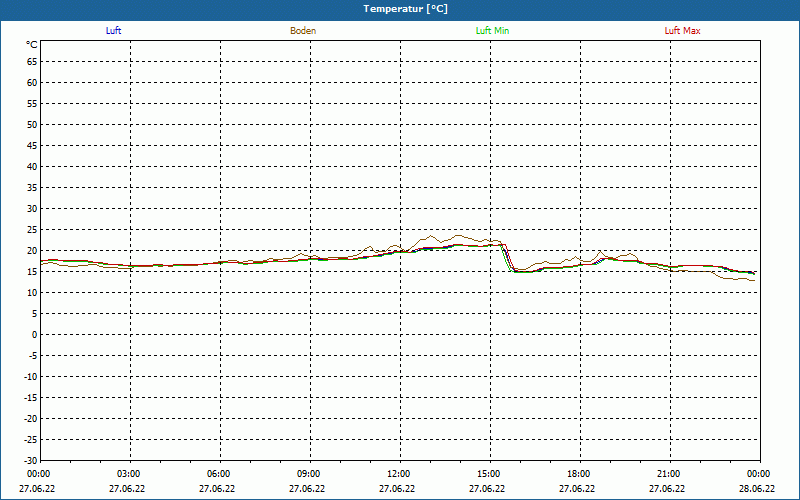The width and height of the screenshot is (800, 500).
Task: Click the Boden legend label
Action: pyautogui.click(x=303, y=31)
